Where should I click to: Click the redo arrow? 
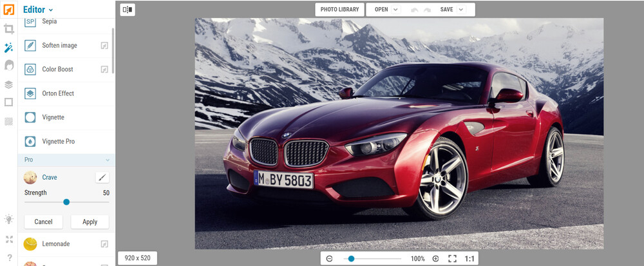tap(427, 10)
